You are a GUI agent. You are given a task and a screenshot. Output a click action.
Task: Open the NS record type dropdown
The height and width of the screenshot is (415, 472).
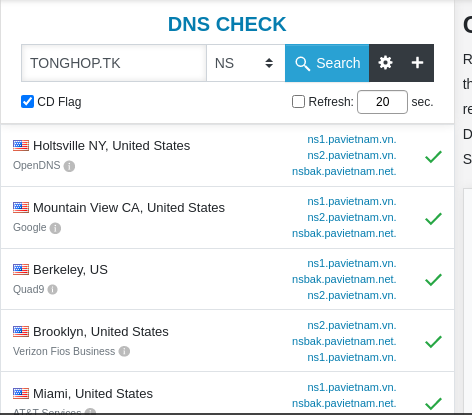coord(246,63)
